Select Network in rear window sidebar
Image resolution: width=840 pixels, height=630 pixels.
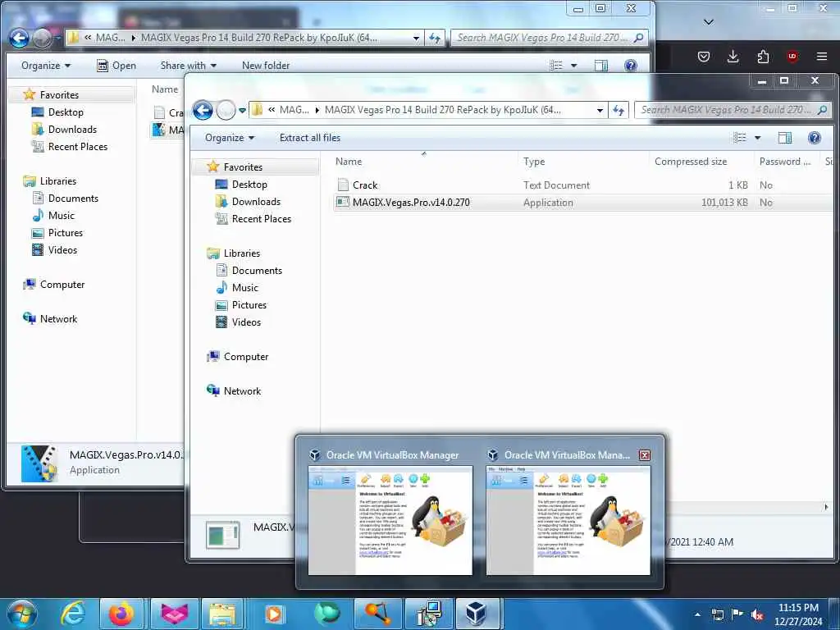click(x=58, y=319)
